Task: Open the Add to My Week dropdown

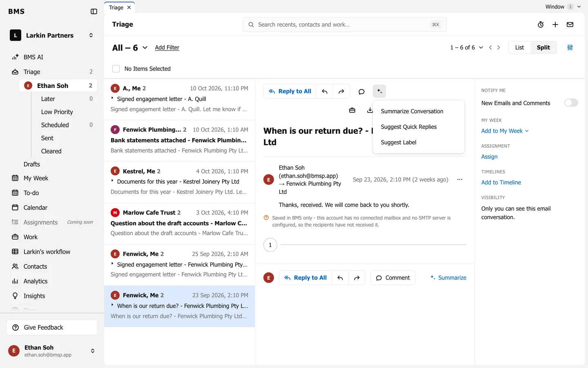Action: (x=505, y=131)
